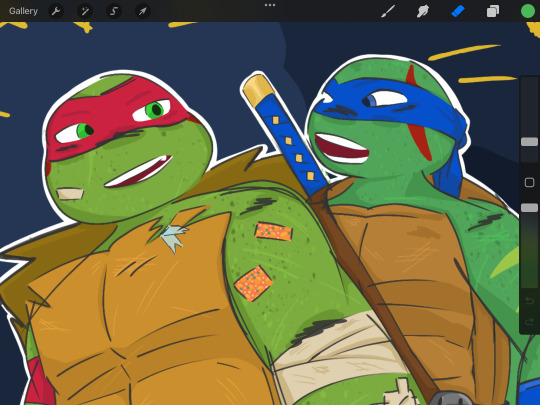Open the Adjustments magic wand menu
This screenshot has height=405, width=540.
(x=85, y=11)
